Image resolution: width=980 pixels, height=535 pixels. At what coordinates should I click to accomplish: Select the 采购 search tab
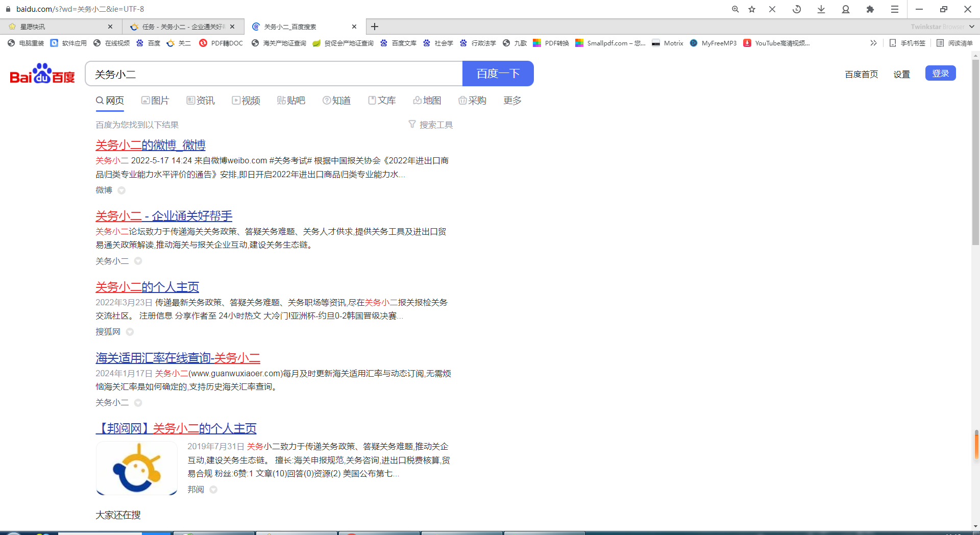point(472,101)
